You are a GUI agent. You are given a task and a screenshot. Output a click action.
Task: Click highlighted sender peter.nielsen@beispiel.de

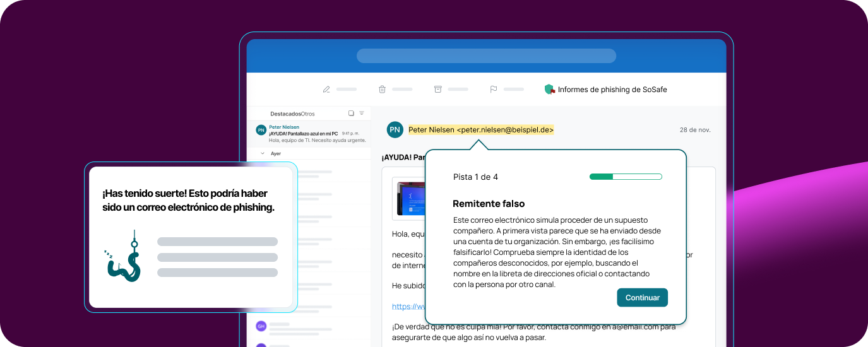click(x=481, y=130)
